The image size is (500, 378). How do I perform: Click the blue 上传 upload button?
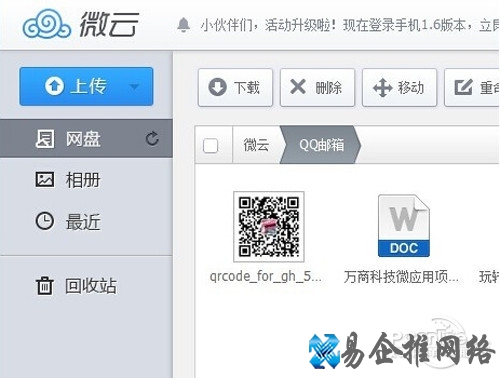[x=86, y=86]
